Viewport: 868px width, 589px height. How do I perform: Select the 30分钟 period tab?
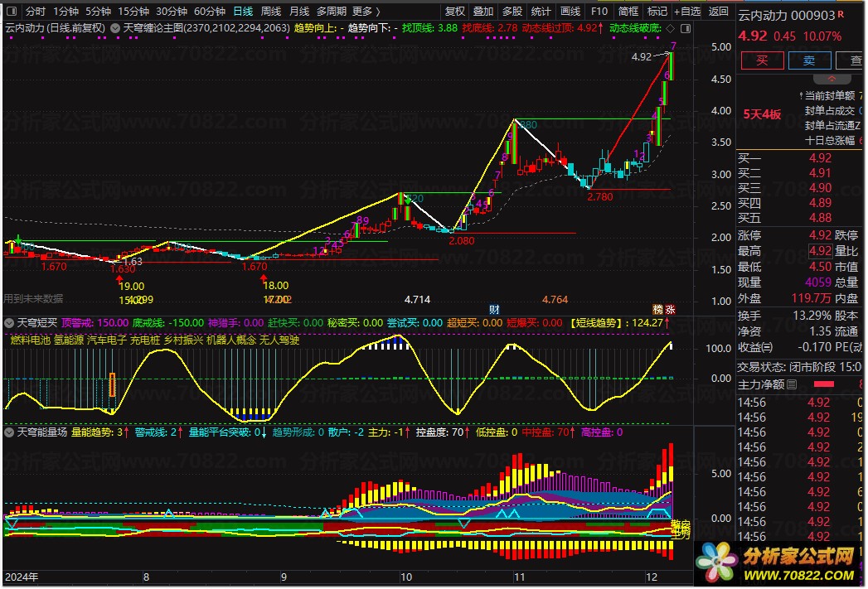[x=171, y=11]
